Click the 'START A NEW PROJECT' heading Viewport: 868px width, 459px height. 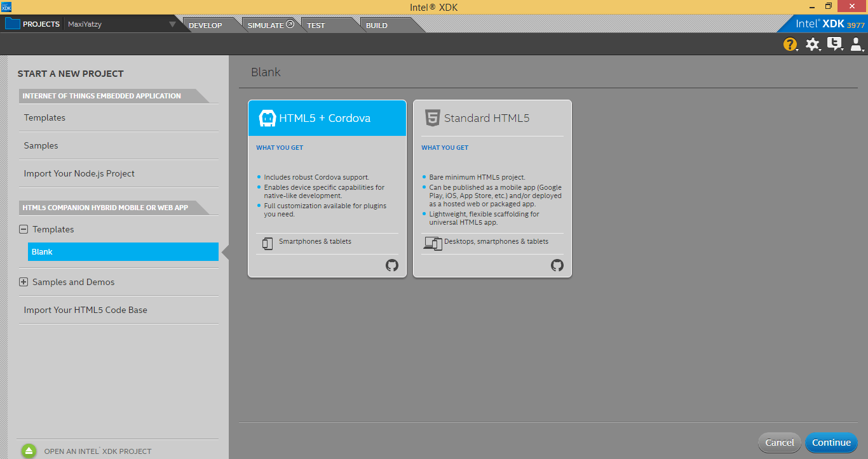[71, 74]
